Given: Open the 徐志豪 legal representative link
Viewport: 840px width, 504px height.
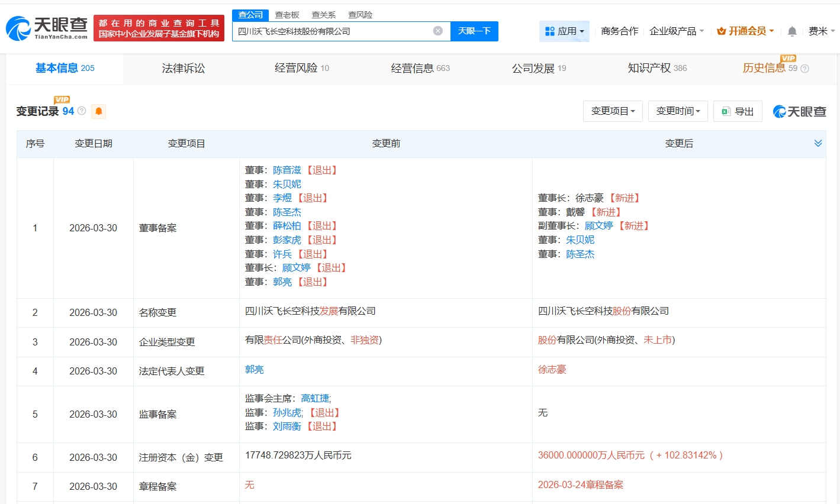Looking at the screenshot, I should coord(552,370).
